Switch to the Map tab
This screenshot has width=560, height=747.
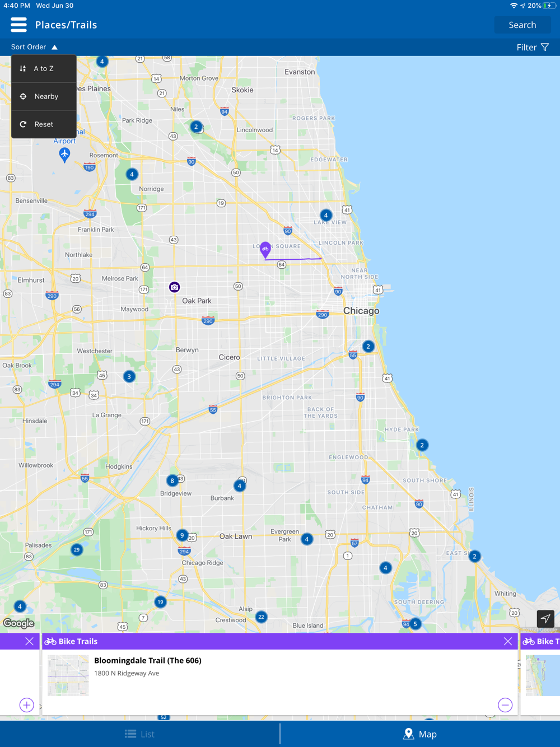[420, 734]
